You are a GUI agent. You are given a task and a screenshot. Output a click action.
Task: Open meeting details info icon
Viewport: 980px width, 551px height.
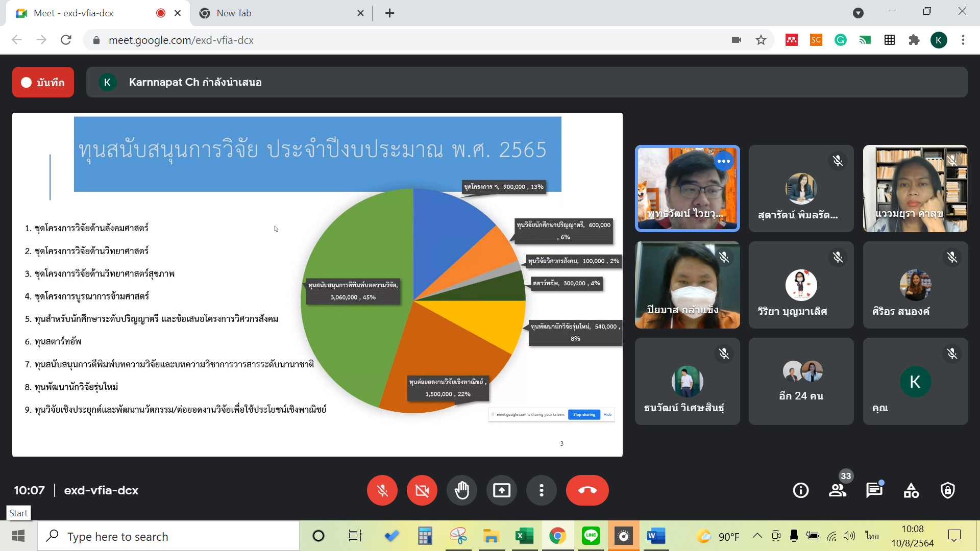(x=800, y=490)
